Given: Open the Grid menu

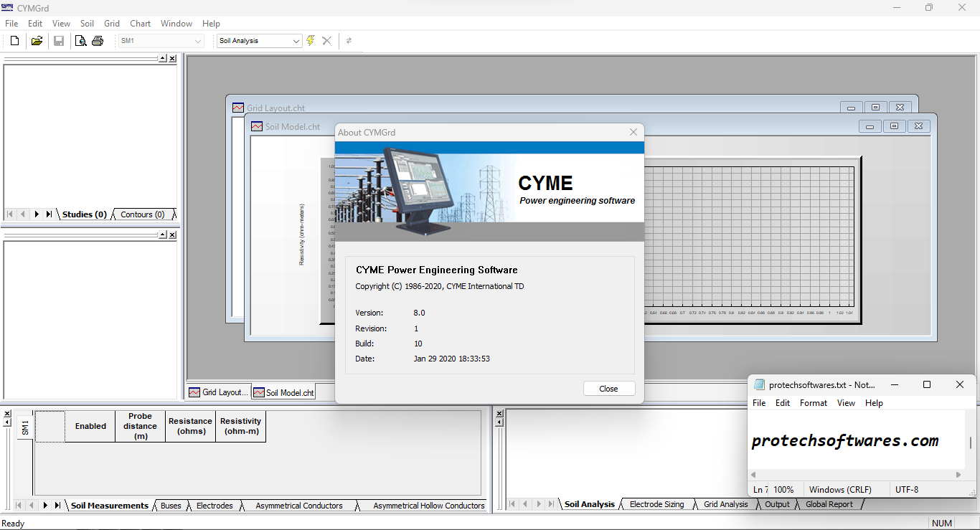Looking at the screenshot, I should (112, 24).
